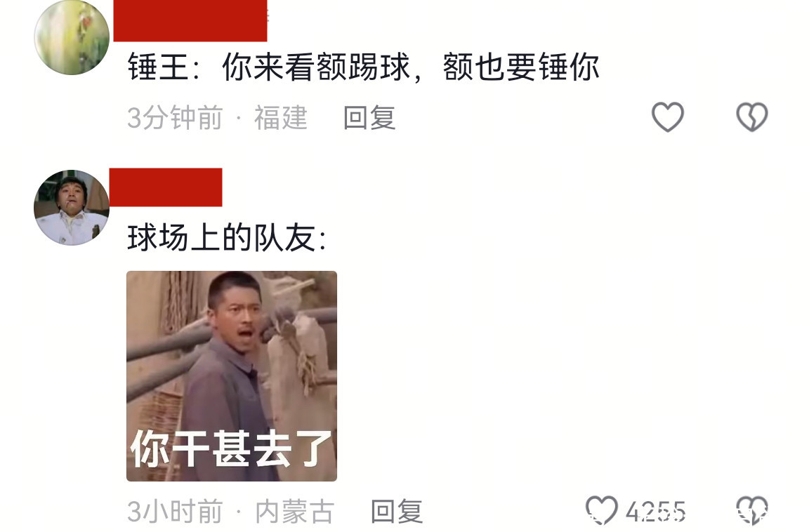Image resolution: width=809 pixels, height=532 pixels.
Task: Reply to the comment from 福建
Action: coord(369,117)
